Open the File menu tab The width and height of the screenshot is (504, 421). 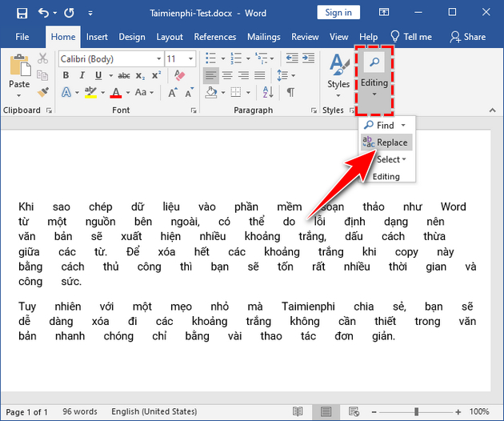tap(22, 37)
